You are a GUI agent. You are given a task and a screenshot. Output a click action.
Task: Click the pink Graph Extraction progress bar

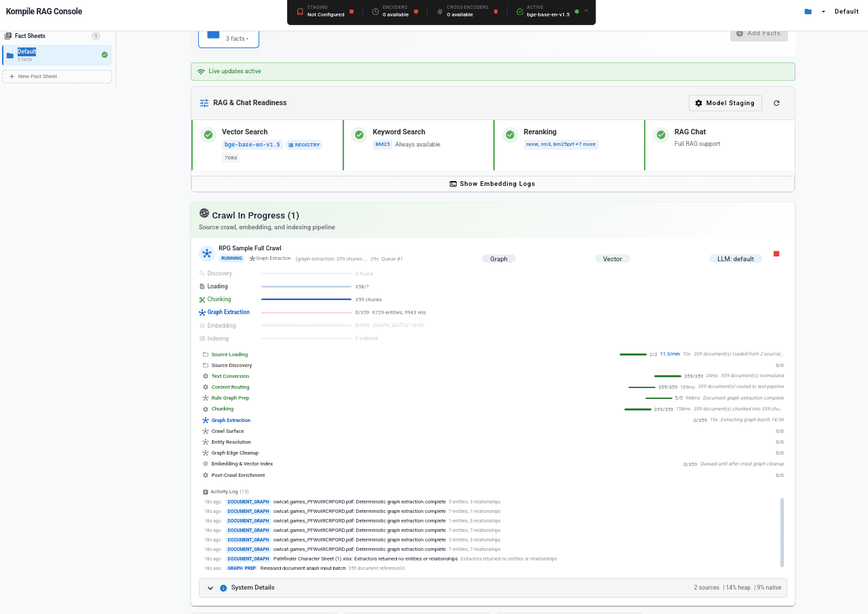coord(306,313)
